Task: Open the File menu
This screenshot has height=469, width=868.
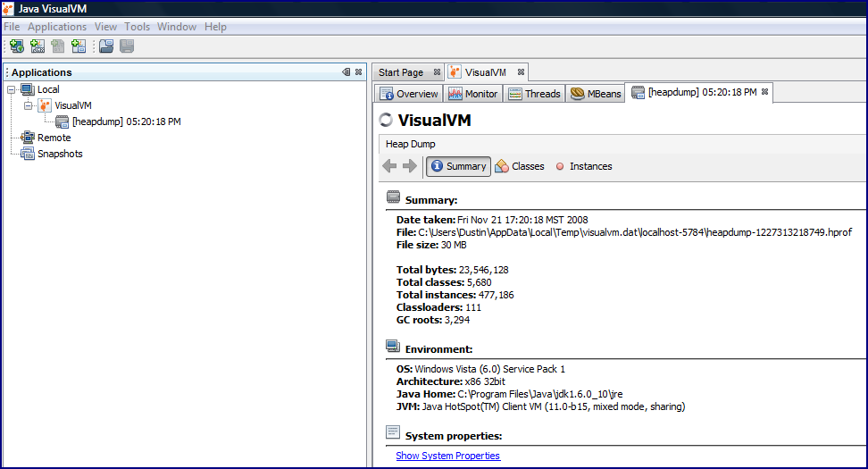Action: click(x=12, y=27)
